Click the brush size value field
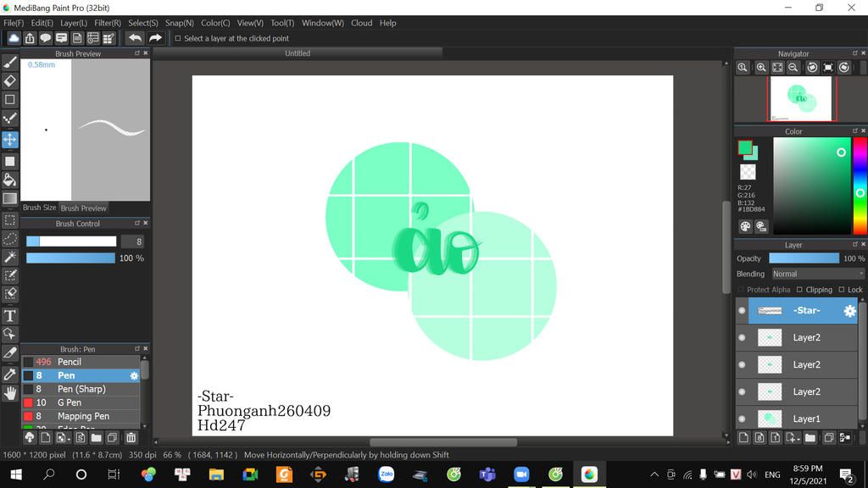 133,241
